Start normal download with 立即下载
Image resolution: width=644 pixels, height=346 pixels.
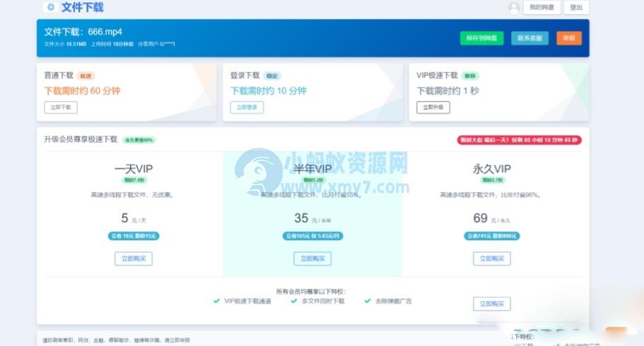point(61,107)
